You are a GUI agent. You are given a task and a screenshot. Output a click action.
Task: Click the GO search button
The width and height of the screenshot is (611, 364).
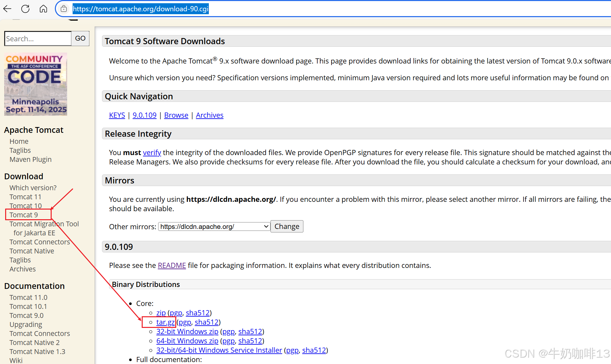pos(80,38)
